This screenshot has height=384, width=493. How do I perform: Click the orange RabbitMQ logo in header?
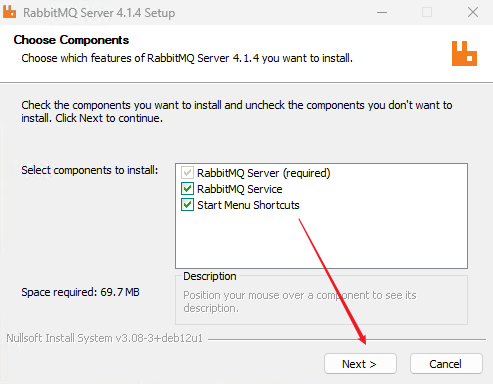click(x=464, y=53)
